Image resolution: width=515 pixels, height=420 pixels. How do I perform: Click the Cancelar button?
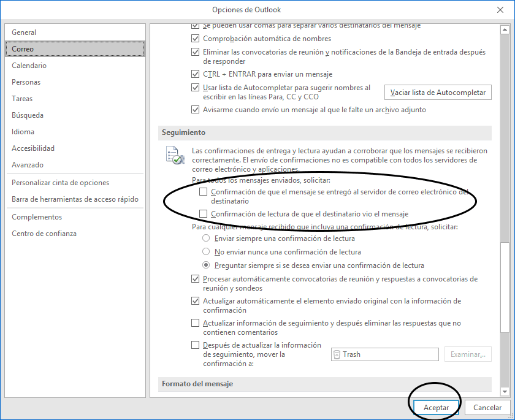pyautogui.click(x=487, y=408)
